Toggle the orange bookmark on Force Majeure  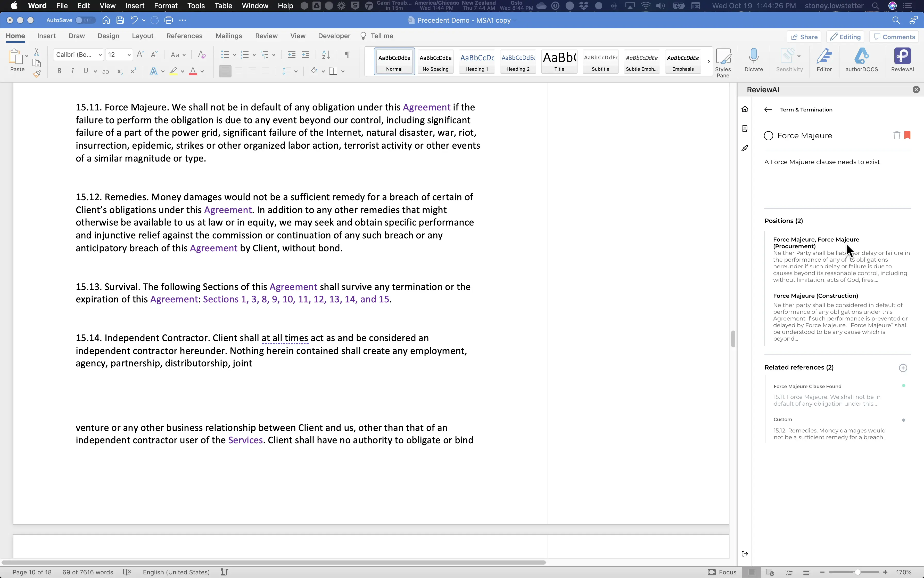907,135
